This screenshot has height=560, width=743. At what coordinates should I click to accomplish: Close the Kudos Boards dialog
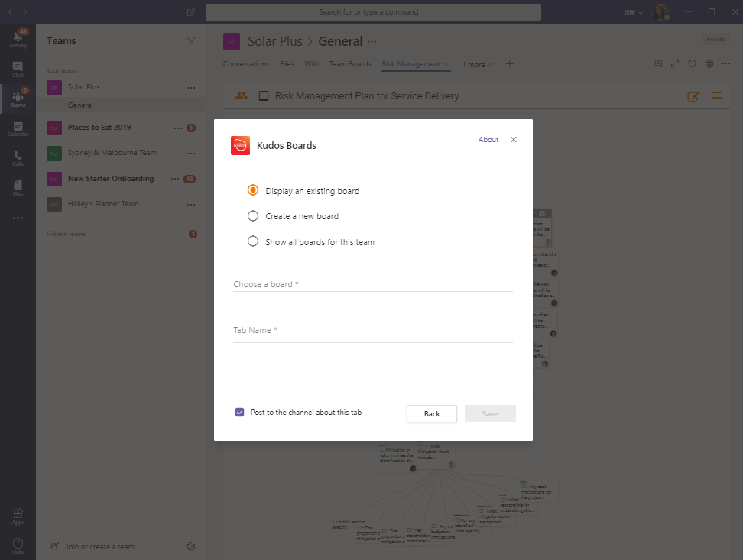pos(514,139)
